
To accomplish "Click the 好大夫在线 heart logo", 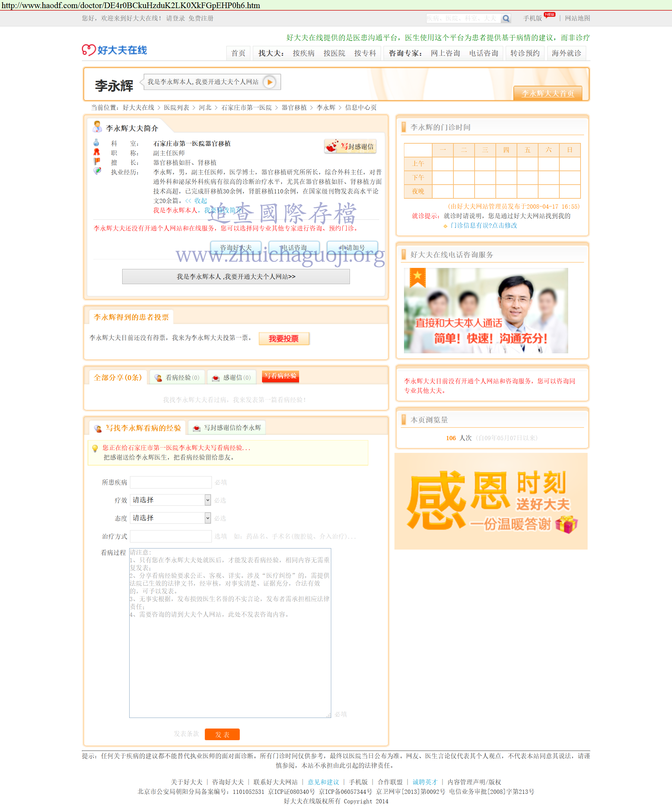I will pos(114,50).
